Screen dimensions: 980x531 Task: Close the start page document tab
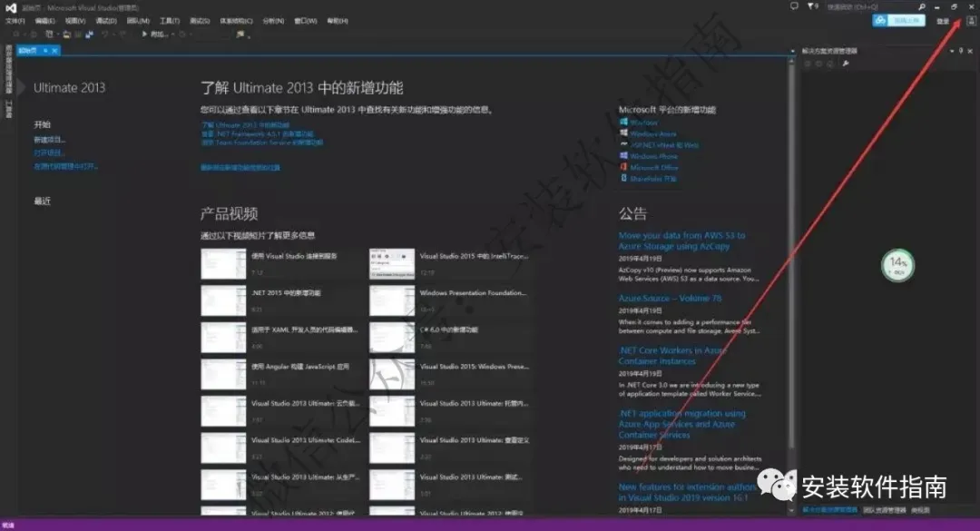tap(55, 50)
